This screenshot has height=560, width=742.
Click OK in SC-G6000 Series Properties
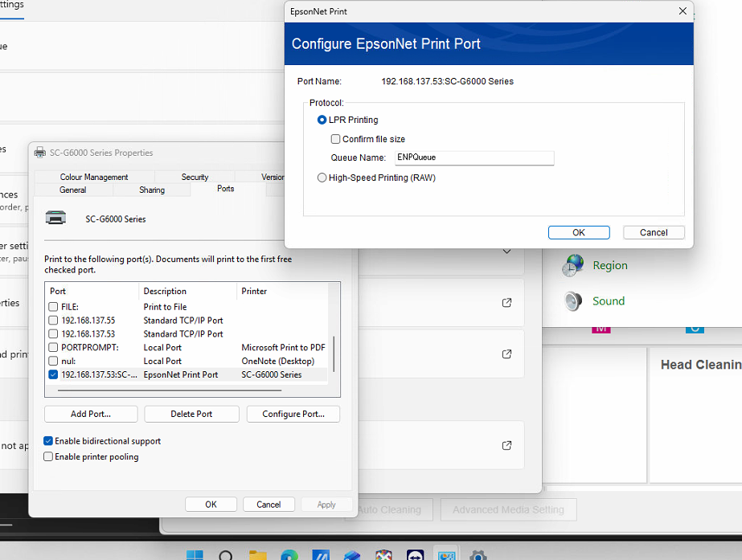(x=211, y=505)
